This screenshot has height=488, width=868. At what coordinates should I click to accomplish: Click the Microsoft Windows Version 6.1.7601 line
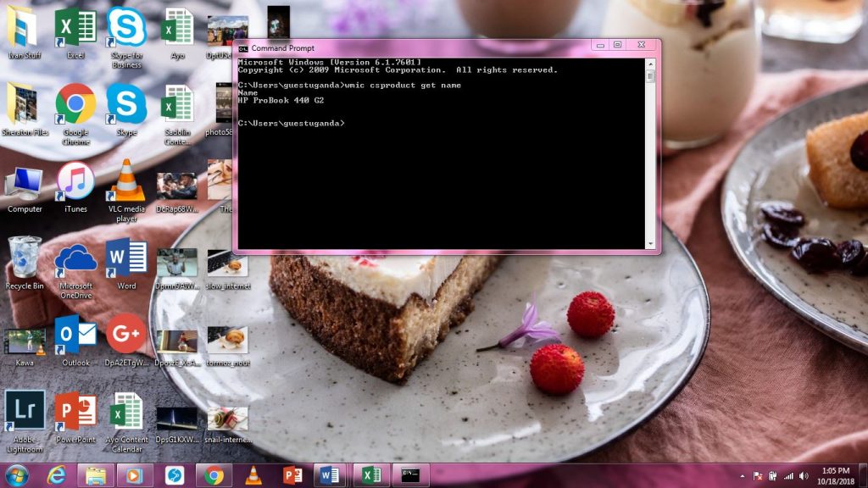pos(330,63)
